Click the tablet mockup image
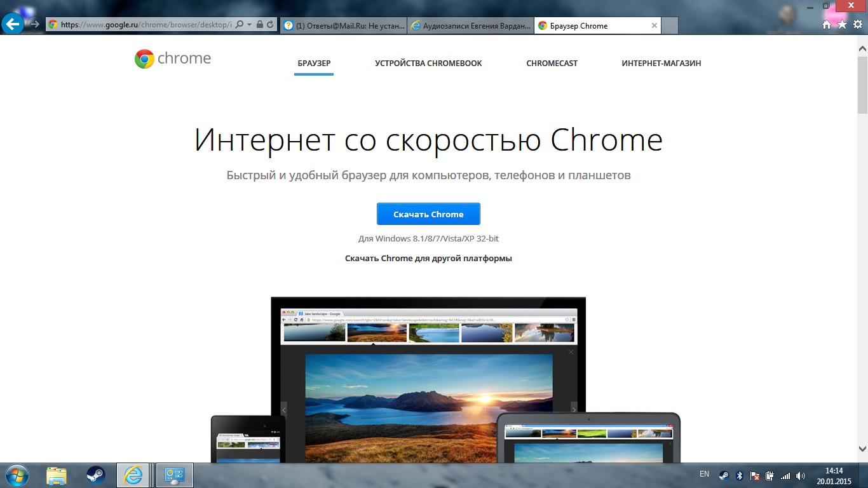 coord(588,437)
